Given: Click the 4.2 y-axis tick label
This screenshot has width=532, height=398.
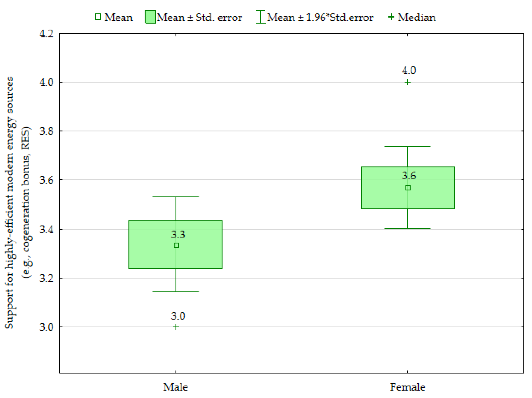Looking at the screenshot, I should point(46,33).
